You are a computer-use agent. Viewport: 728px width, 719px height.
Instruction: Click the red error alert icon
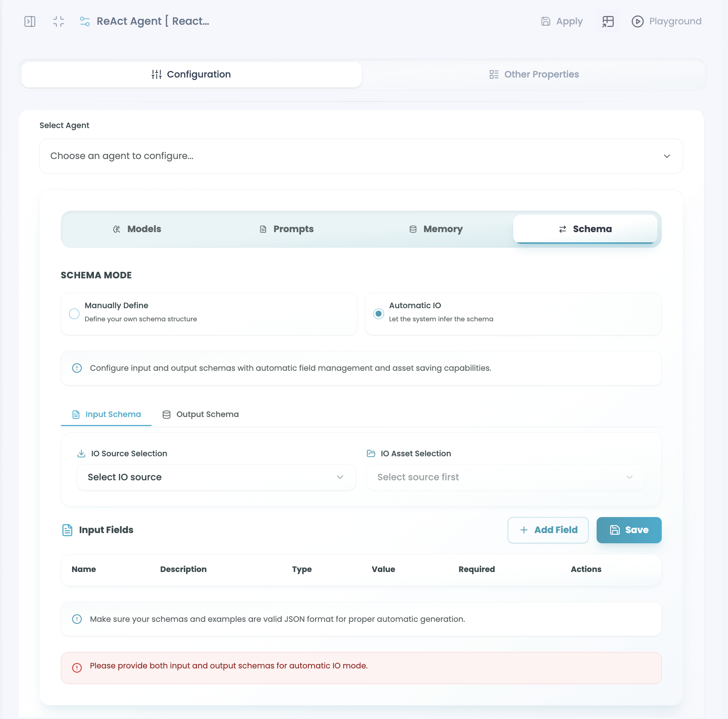[x=77, y=668]
